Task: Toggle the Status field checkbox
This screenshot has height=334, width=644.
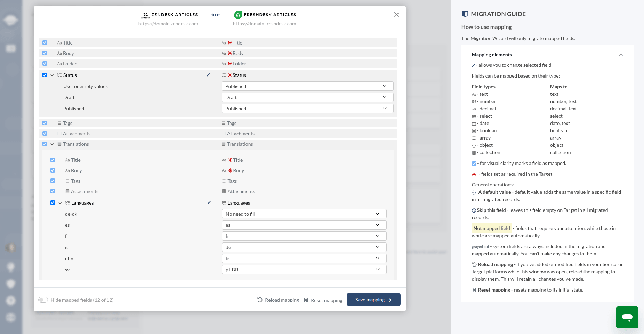Action: click(45, 75)
